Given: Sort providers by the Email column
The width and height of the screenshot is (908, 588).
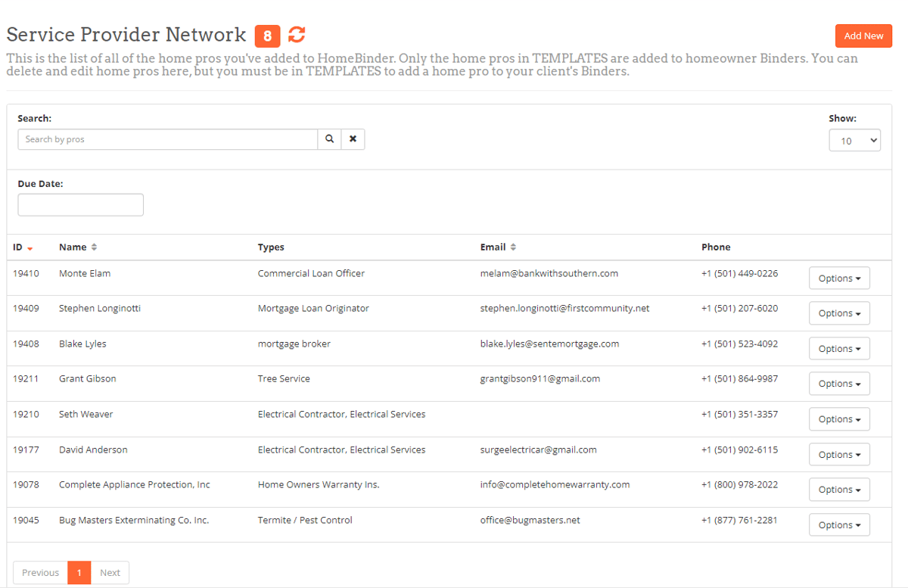Looking at the screenshot, I should pos(513,247).
